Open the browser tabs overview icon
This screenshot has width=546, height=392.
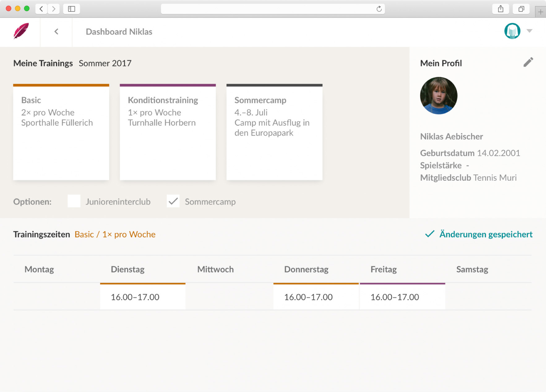coord(521,9)
